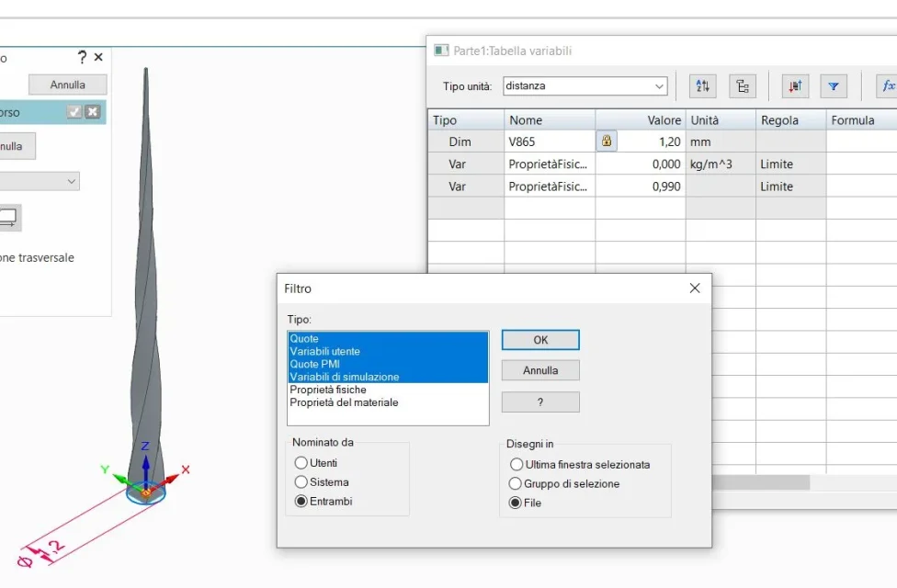Image resolution: width=897 pixels, height=588 pixels.
Task: Click Annulla at top of left panel
Action: point(67,85)
